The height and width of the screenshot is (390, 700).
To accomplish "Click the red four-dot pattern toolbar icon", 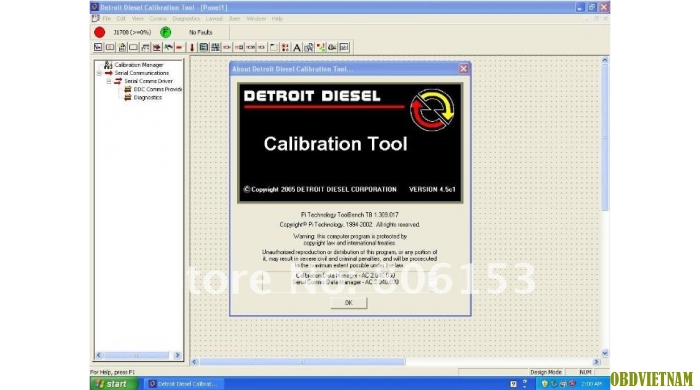I will pyautogui.click(x=285, y=47).
